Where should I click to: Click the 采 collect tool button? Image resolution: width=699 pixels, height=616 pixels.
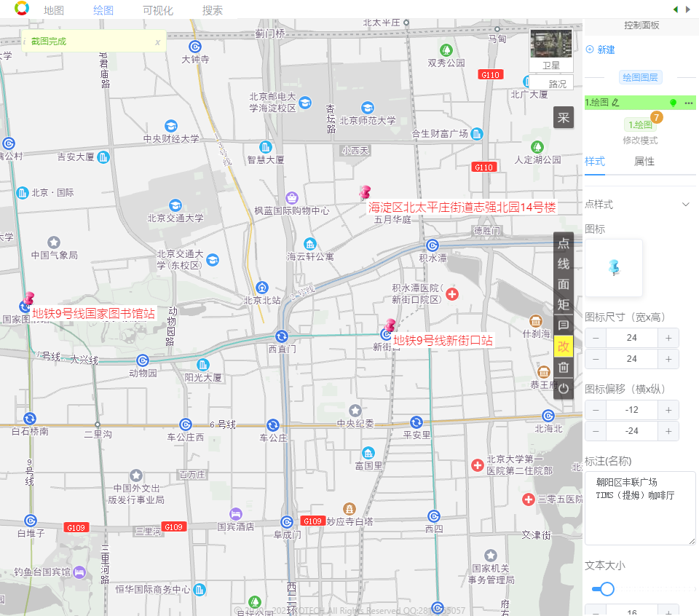point(564,118)
